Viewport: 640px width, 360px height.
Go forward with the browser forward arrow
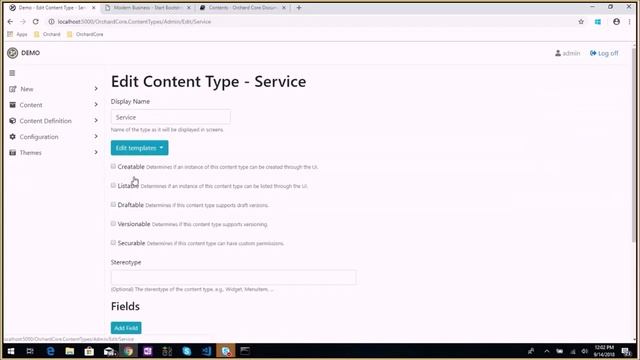(23, 22)
